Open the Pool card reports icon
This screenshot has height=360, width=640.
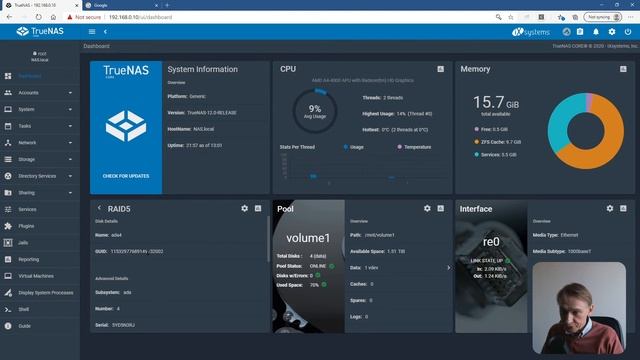coord(440,208)
